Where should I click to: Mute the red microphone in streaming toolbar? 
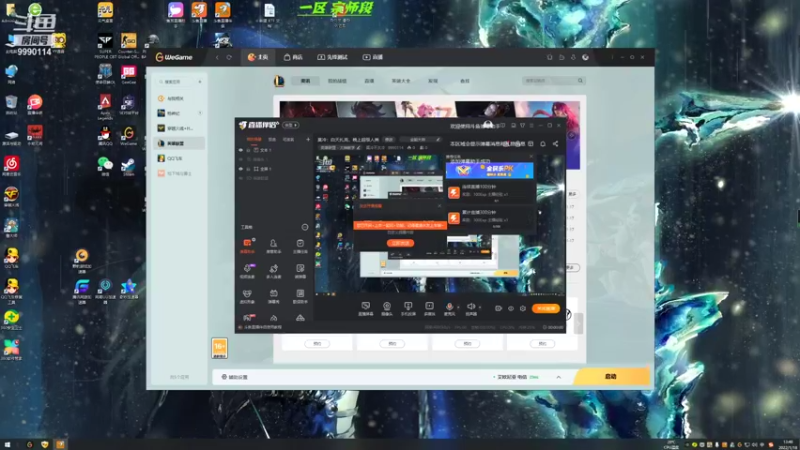(x=449, y=306)
